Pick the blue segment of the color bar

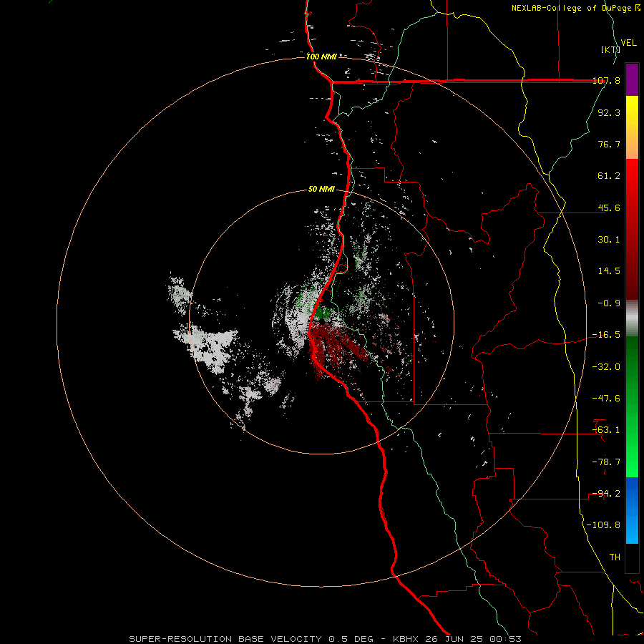(632, 510)
